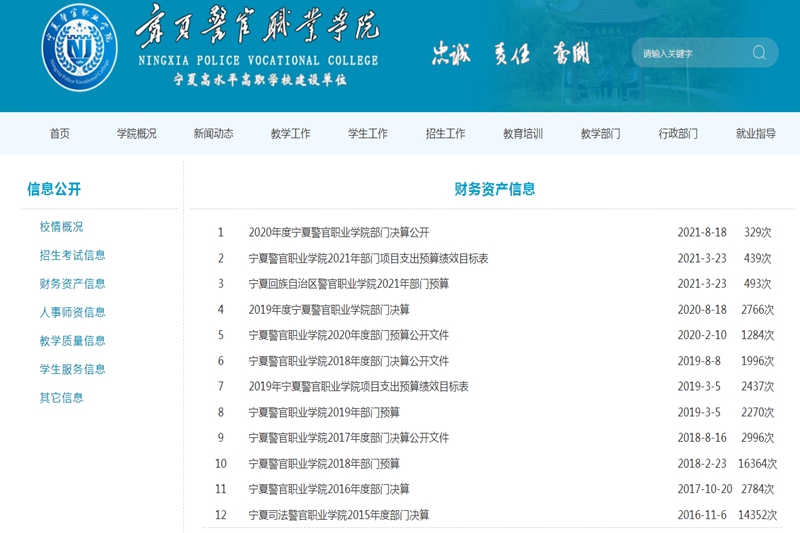Screen dimensions: 800x533
Task: Open 宁夏司法警官职业学院2015年度部门决算 link
Action: click(x=339, y=516)
